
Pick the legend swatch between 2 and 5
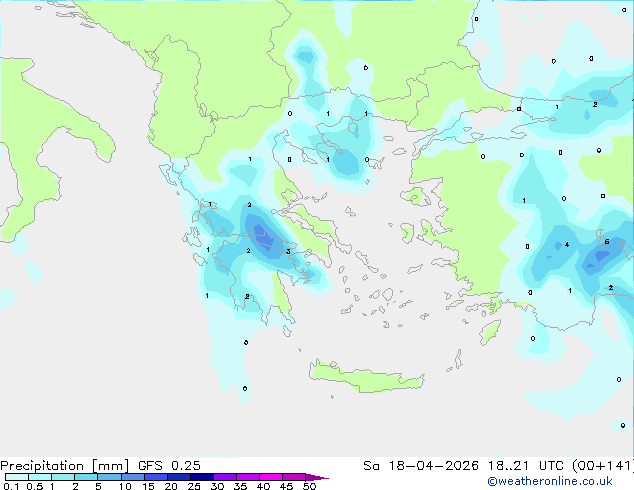[x=86, y=477]
